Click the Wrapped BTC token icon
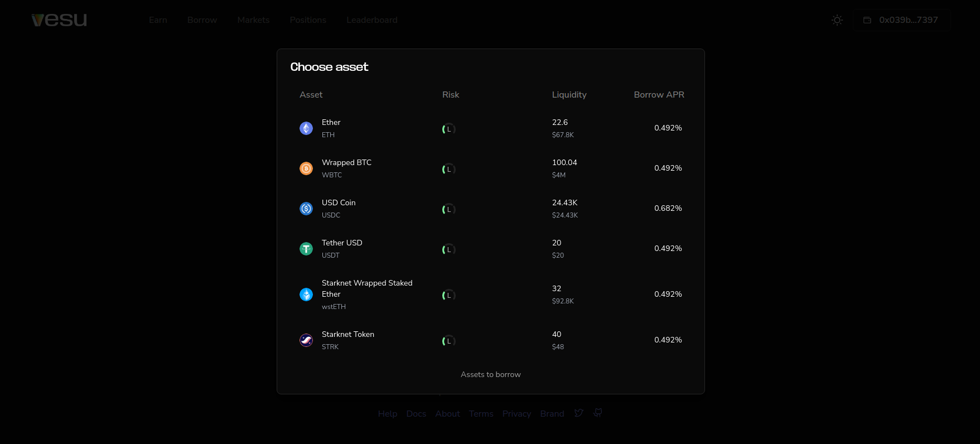980x444 pixels. tap(306, 168)
